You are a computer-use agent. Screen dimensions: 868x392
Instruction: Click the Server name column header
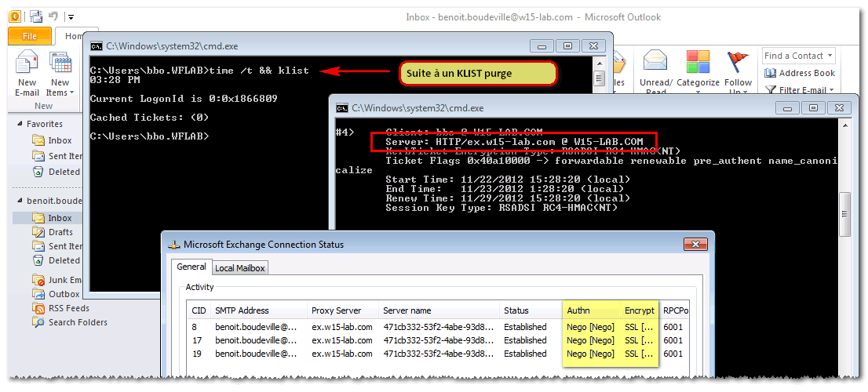[439, 310]
